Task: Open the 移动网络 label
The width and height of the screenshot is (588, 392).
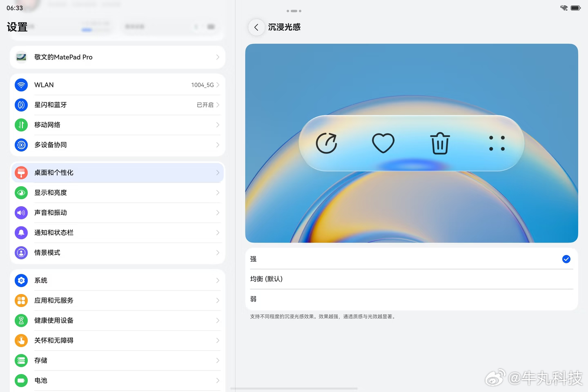Action: 47,125
